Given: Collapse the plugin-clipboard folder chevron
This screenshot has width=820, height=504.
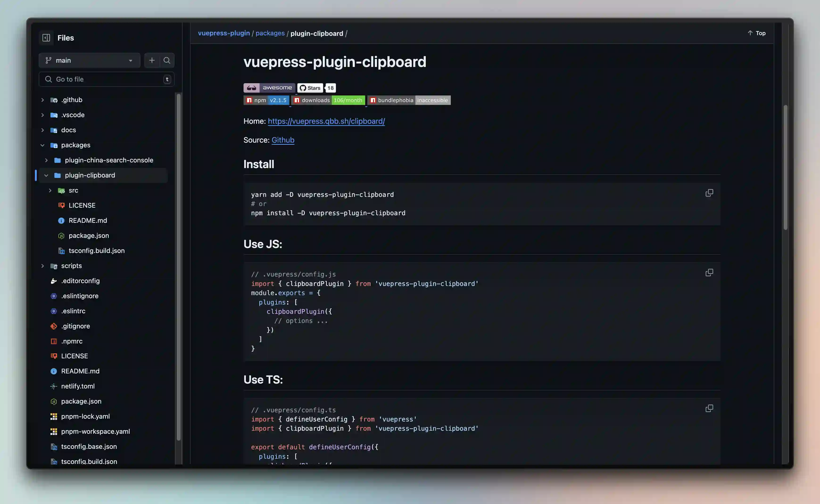Looking at the screenshot, I should (46, 175).
